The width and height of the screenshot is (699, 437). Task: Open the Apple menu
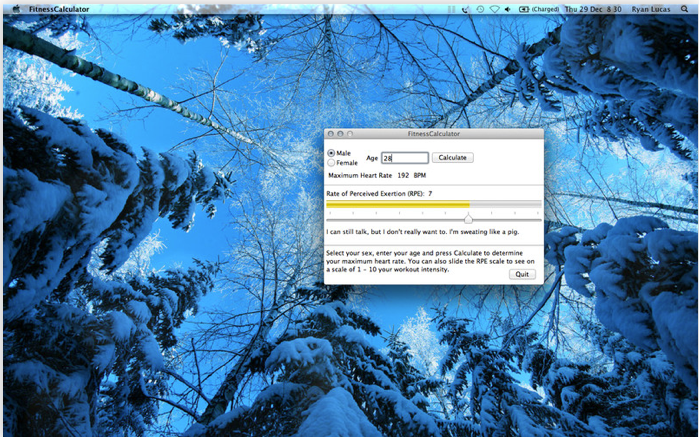16,9
